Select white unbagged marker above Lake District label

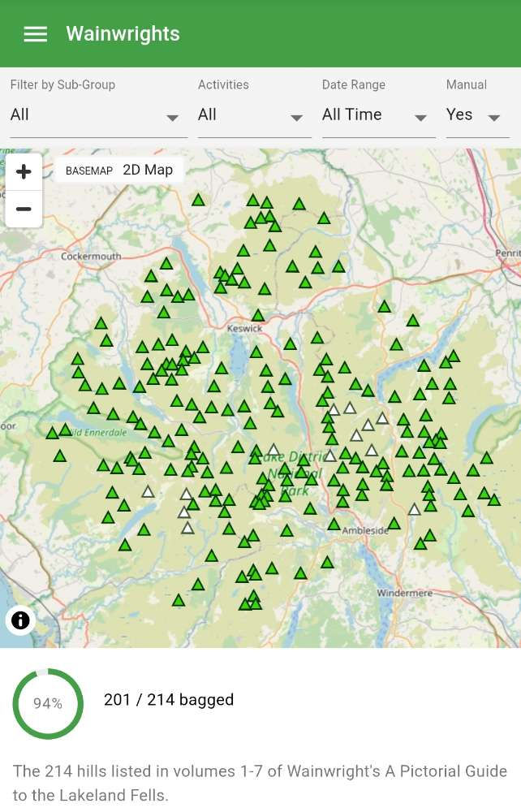point(273,450)
